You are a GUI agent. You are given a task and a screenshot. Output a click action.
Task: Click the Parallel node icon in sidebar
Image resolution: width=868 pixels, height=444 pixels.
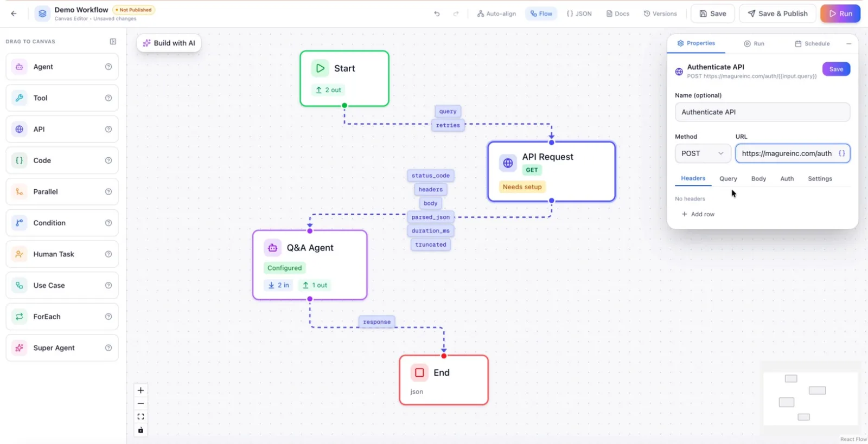click(x=20, y=191)
